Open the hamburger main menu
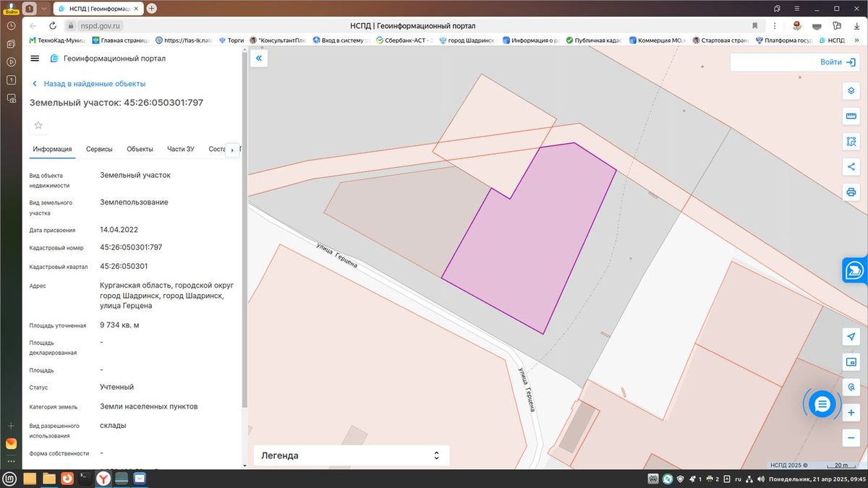This screenshot has height=488, width=868. 35,59
